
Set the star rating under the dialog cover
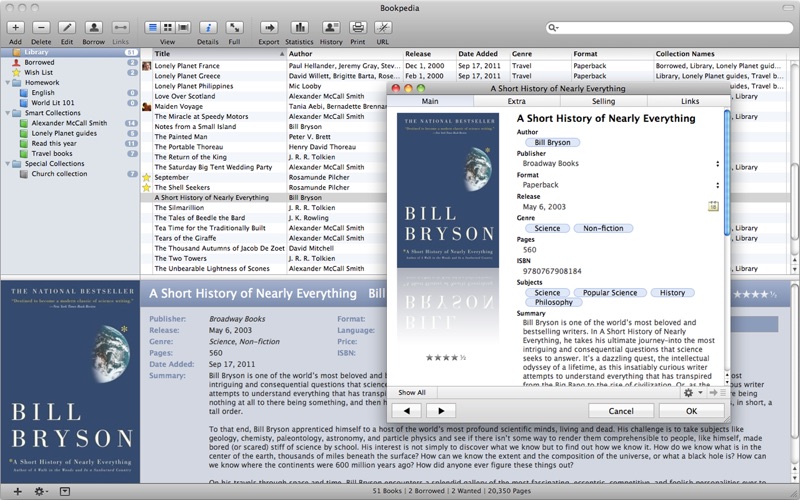(x=445, y=358)
